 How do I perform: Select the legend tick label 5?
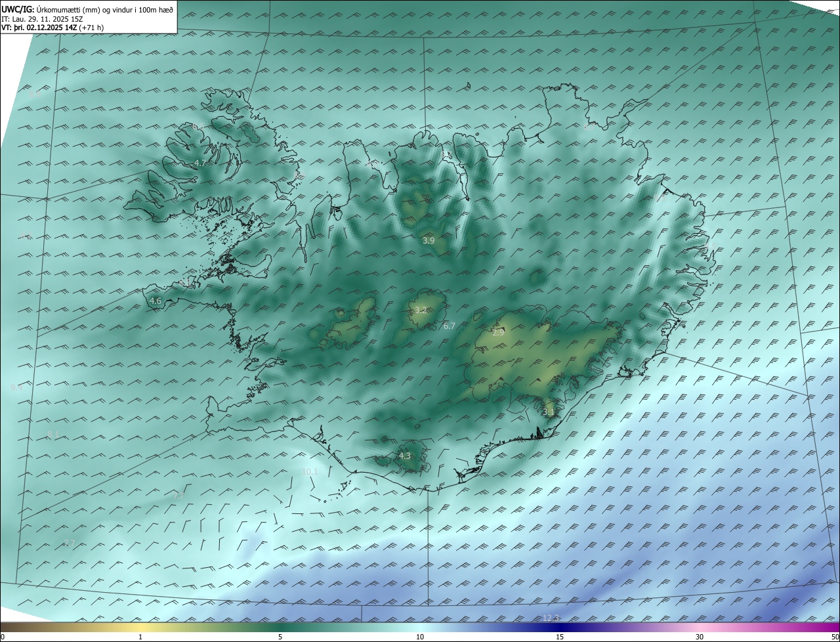pos(280,637)
